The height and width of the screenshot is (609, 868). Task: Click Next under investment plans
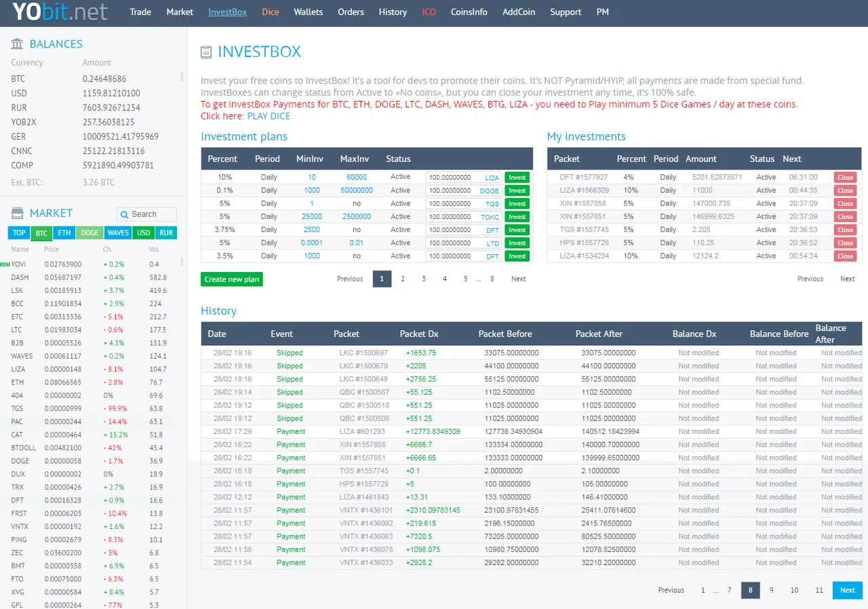tap(518, 279)
